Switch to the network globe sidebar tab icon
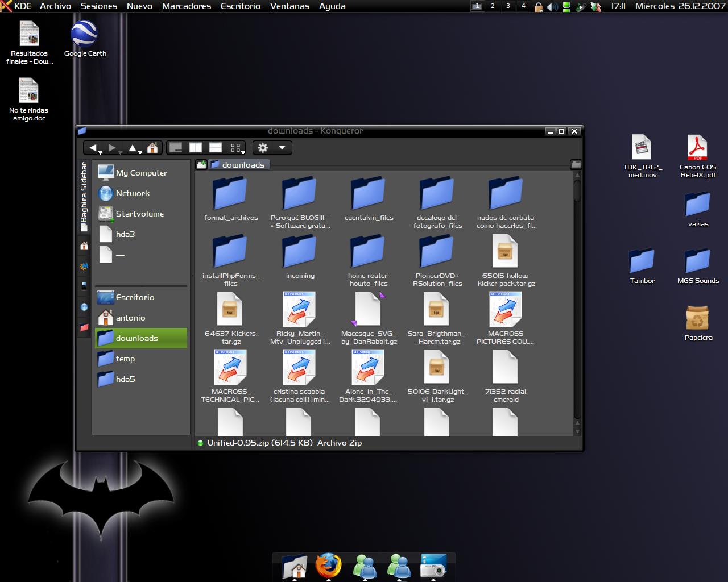The height and width of the screenshot is (582, 728). tap(84, 307)
